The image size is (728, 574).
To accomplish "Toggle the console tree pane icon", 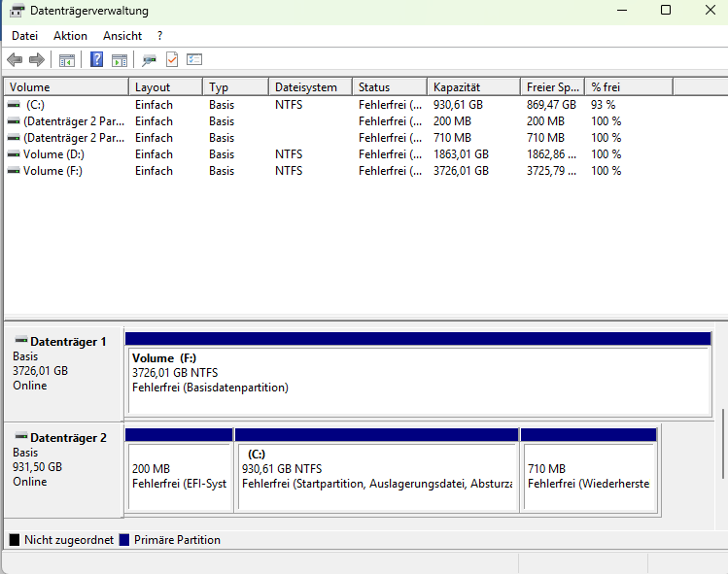I will point(67,60).
